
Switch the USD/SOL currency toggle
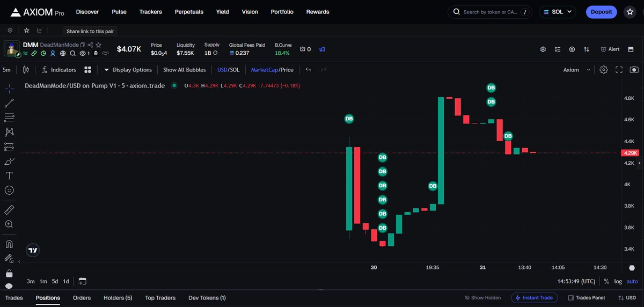[228, 70]
